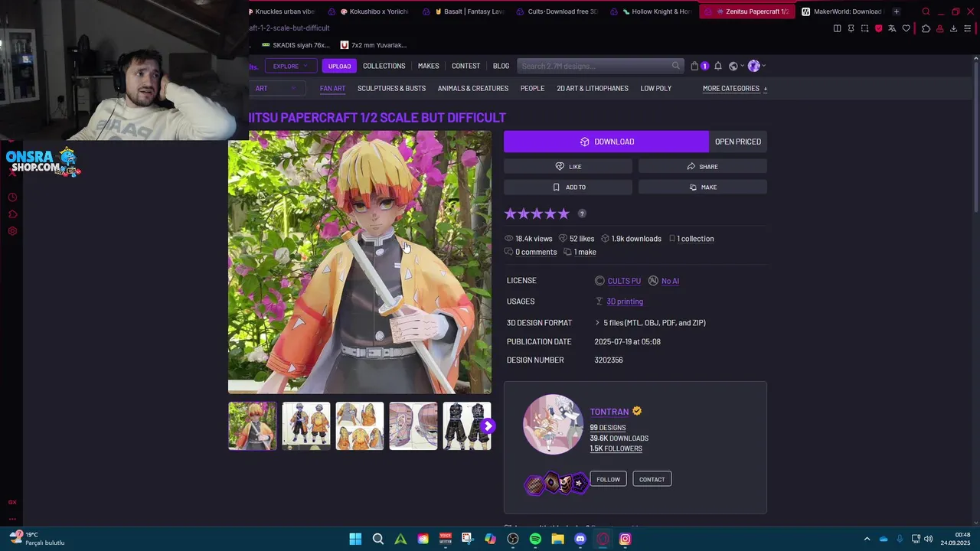
Task: Open the Opera easy setup menu icon
Action: tap(967, 28)
